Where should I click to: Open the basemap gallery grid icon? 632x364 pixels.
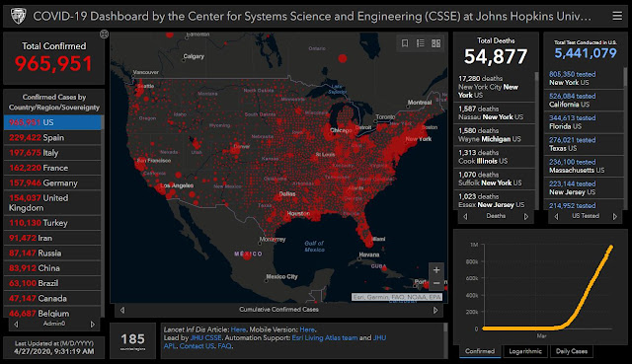point(436,43)
